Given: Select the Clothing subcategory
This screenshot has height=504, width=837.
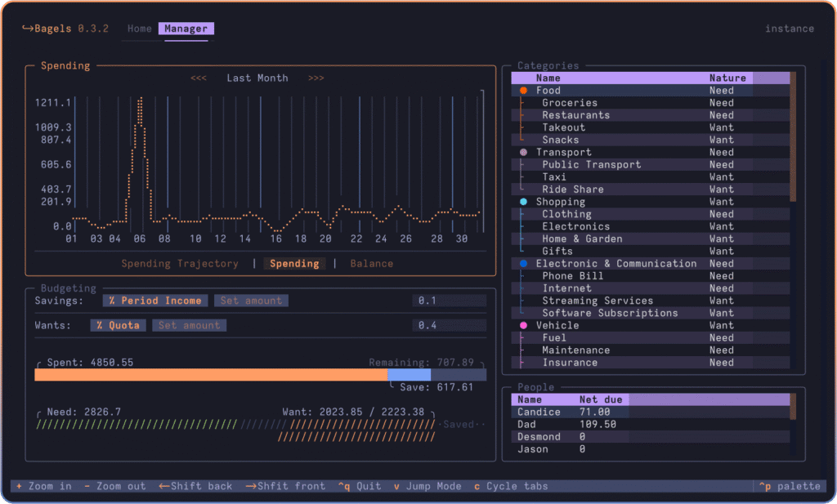Looking at the screenshot, I should click(650, 214).
